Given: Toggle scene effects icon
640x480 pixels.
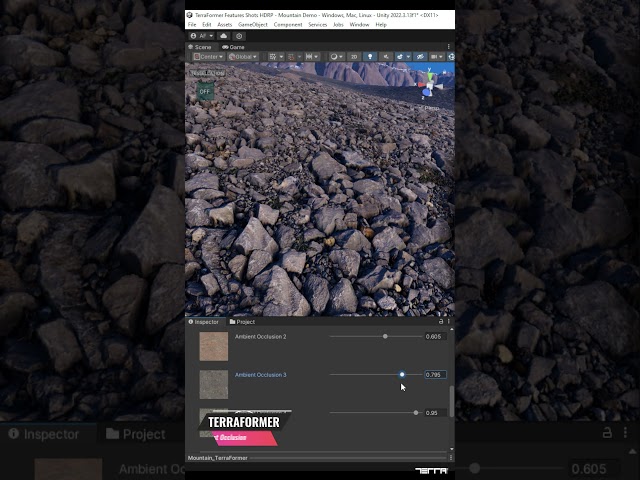Looking at the screenshot, I should click(x=400, y=57).
